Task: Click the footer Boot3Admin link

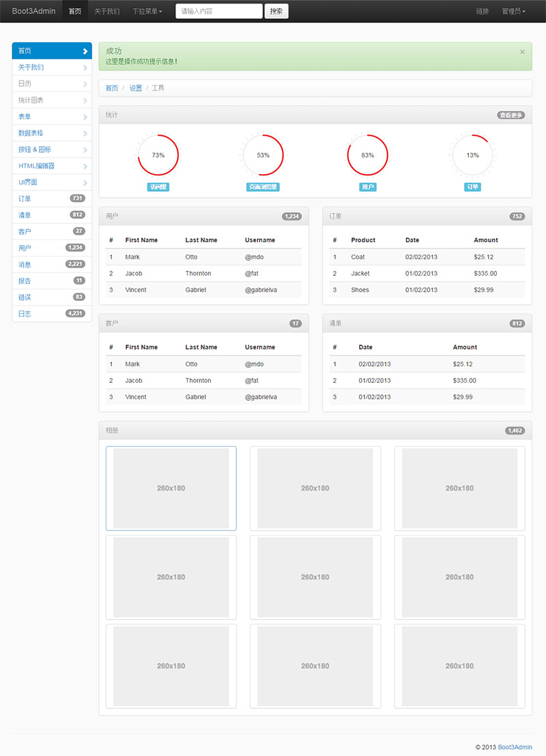Action: pyautogui.click(x=514, y=746)
